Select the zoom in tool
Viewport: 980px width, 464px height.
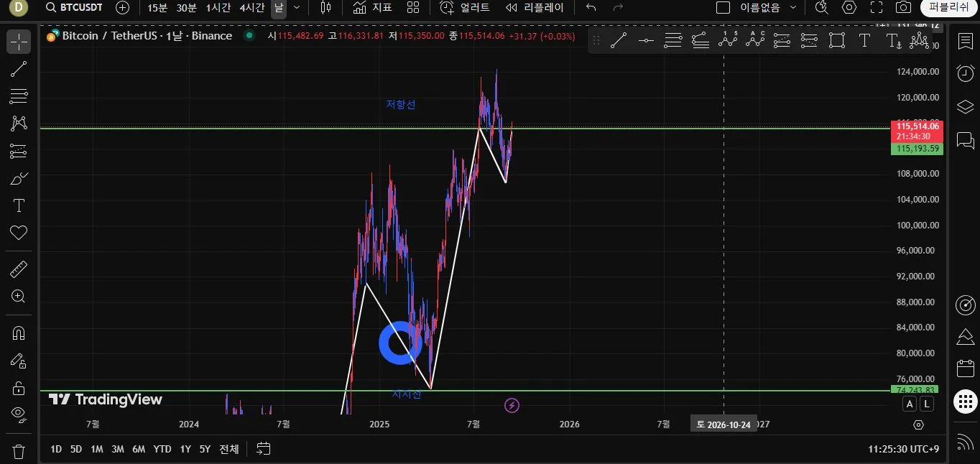19,297
